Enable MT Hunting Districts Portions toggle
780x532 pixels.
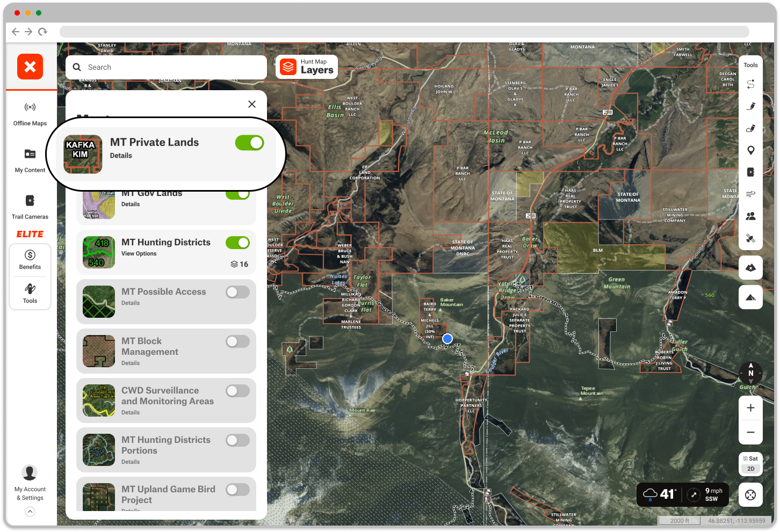tap(237, 440)
